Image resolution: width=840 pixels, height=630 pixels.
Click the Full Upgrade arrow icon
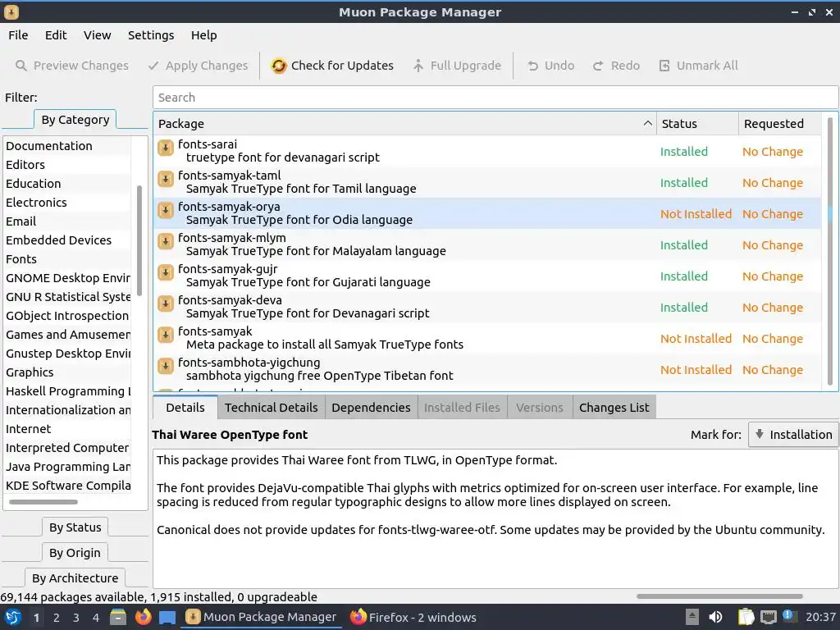(x=418, y=66)
